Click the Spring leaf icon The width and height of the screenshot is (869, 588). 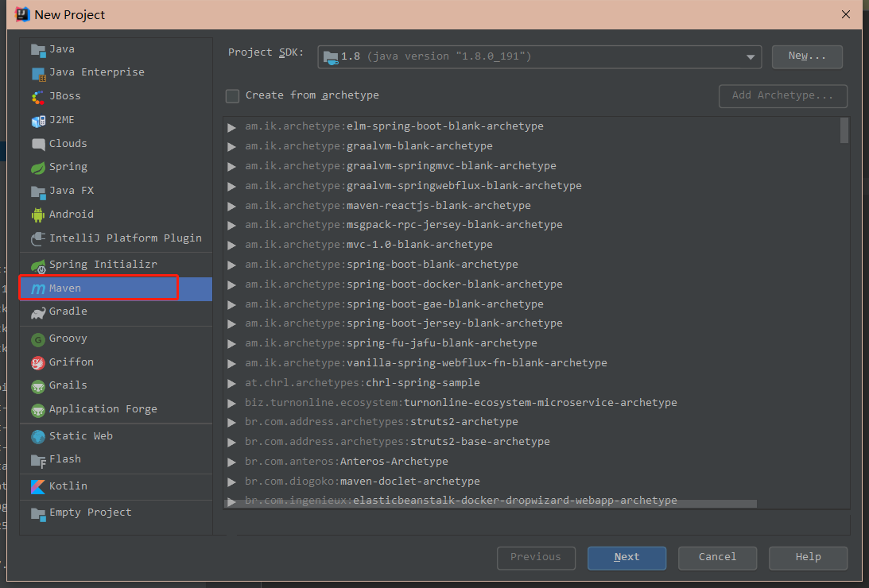pos(38,168)
